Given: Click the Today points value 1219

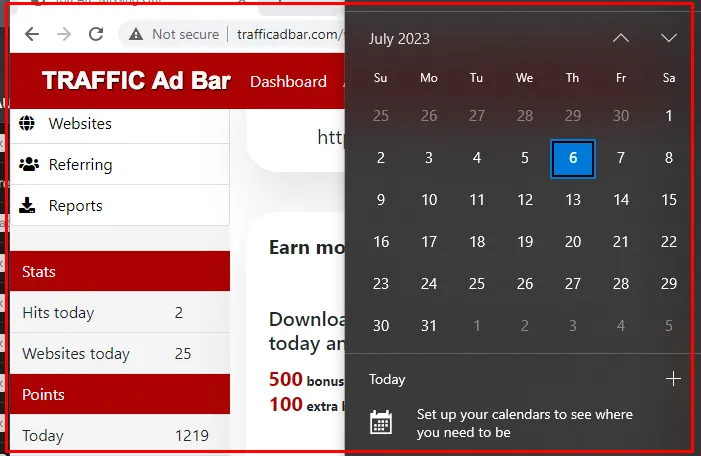Looking at the screenshot, I should click(x=192, y=435).
